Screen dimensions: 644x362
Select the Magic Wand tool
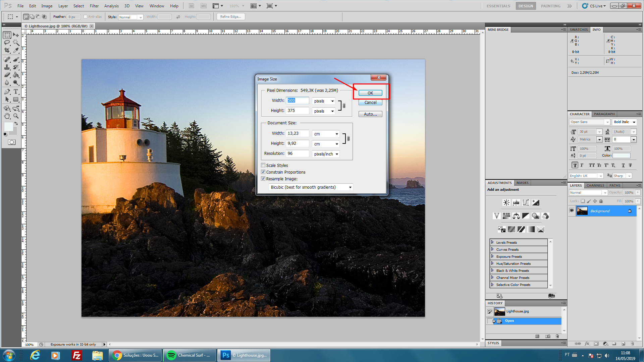point(16,43)
